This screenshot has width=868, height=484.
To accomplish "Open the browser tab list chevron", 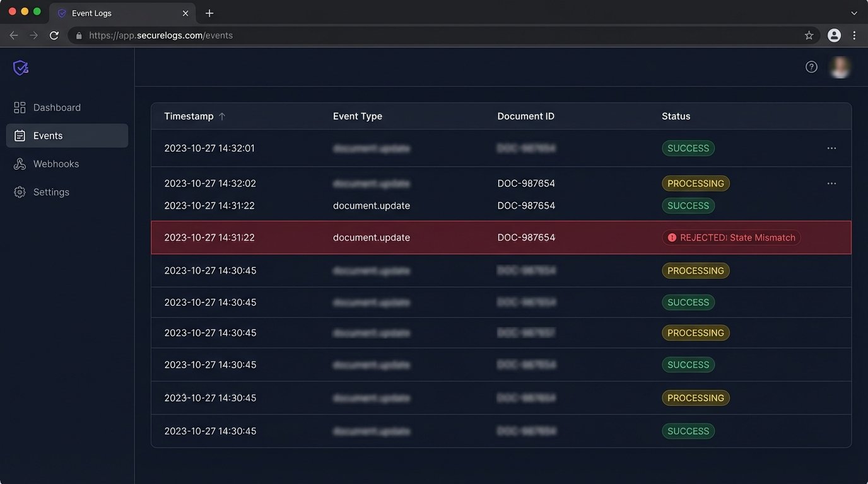I will 854,13.
